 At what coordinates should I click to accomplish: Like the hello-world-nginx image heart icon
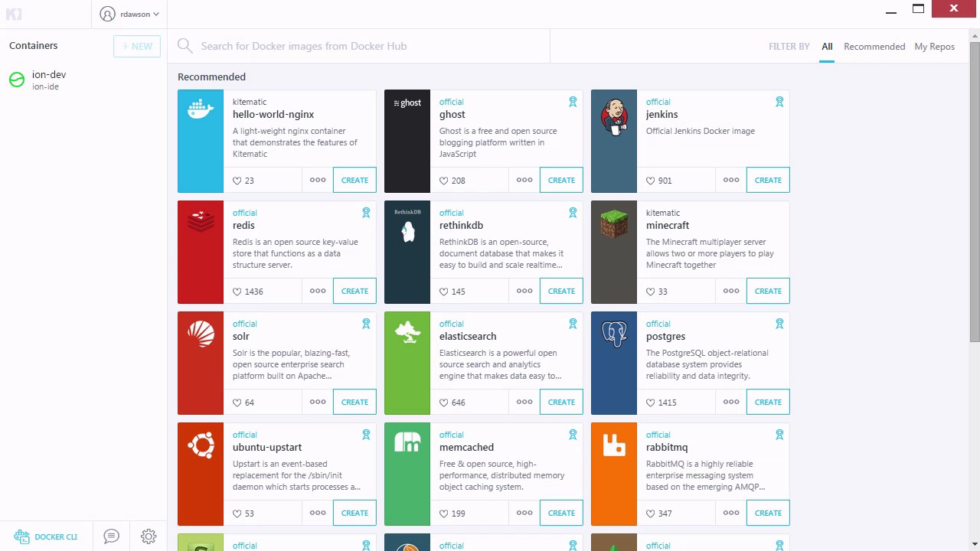tap(237, 181)
